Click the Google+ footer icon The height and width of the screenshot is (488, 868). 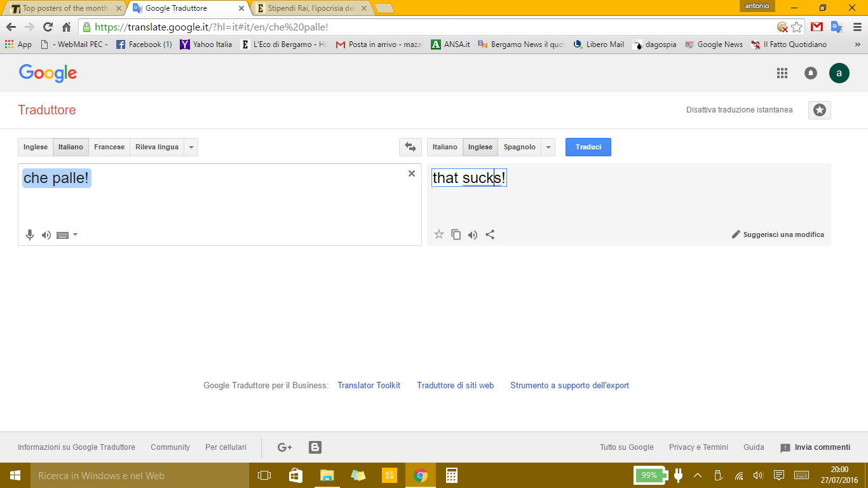coord(285,447)
